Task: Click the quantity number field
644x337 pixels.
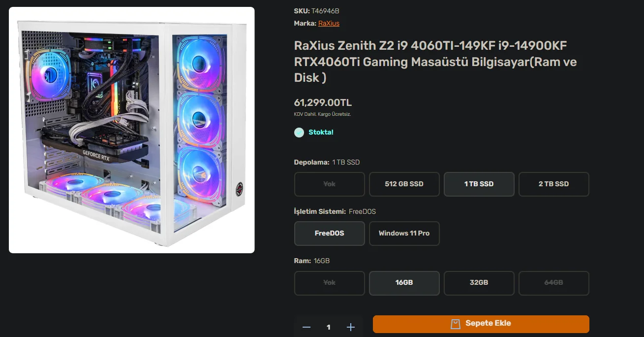Action: point(329,327)
